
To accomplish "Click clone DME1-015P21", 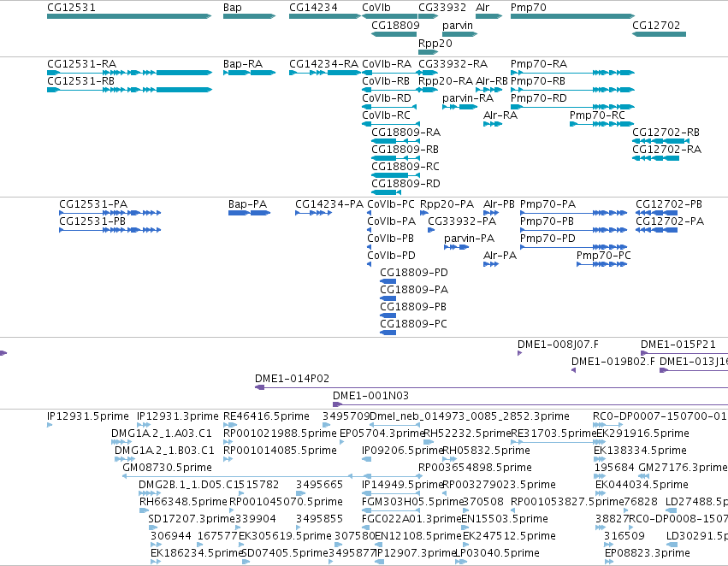I will point(684,353).
